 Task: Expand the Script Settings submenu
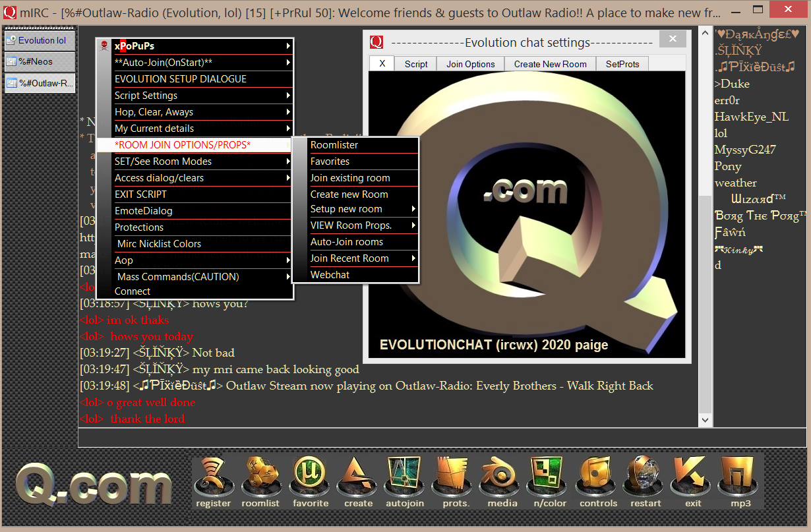(x=288, y=96)
